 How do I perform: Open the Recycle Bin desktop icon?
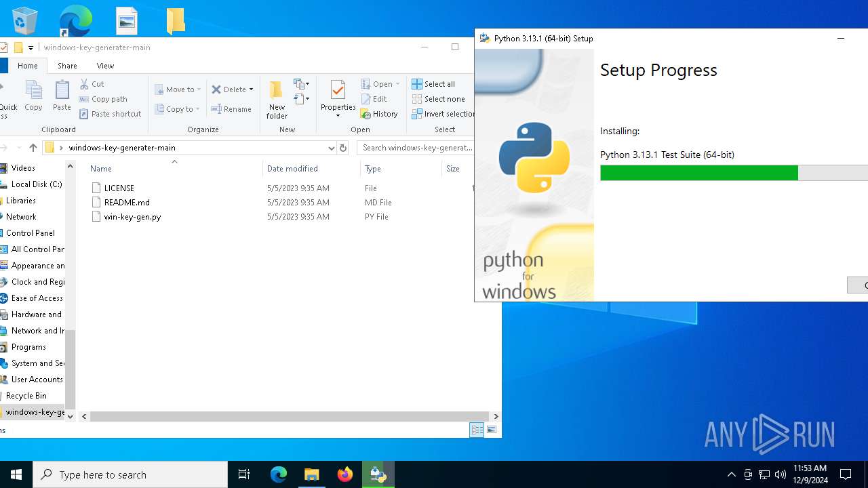pyautogui.click(x=25, y=20)
